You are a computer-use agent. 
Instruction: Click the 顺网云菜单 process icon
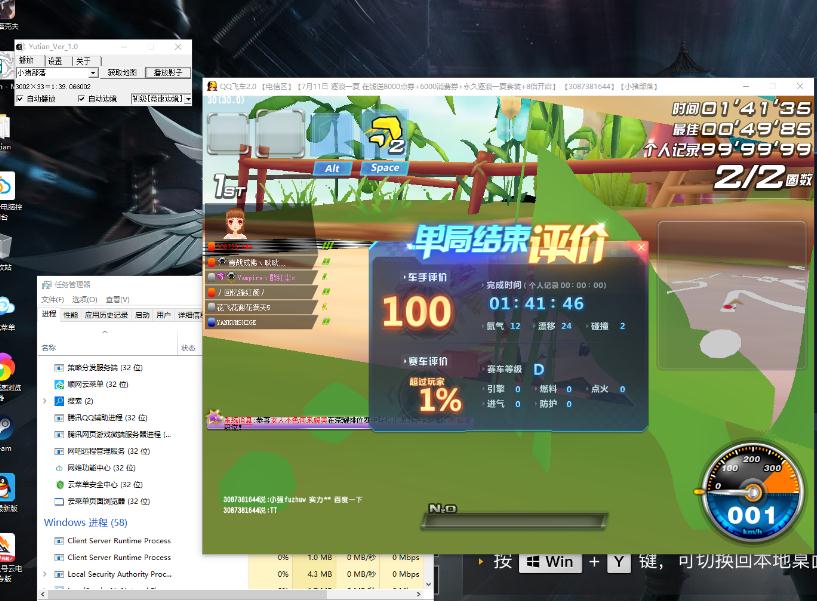coord(59,385)
